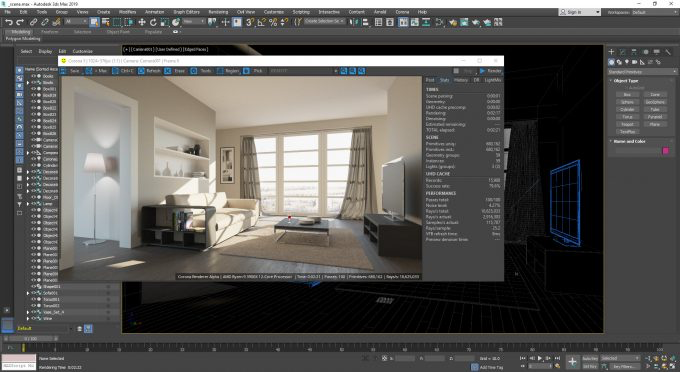Open the magenta object color swatch
680x372 pixels.
coord(665,150)
